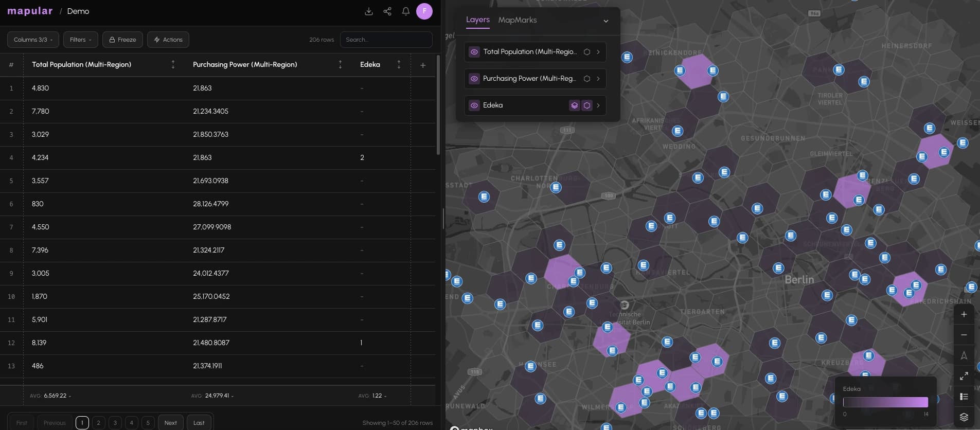Click the Actions button

(x=168, y=40)
